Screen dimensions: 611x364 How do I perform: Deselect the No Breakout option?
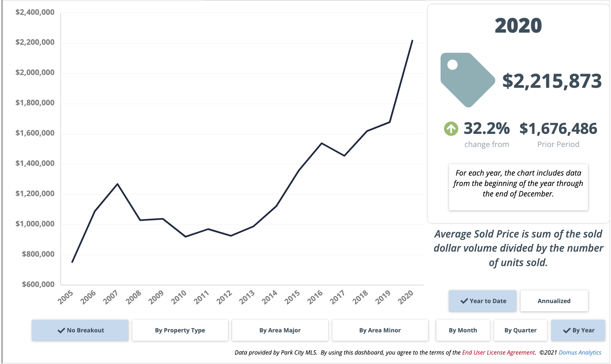(x=80, y=330)
